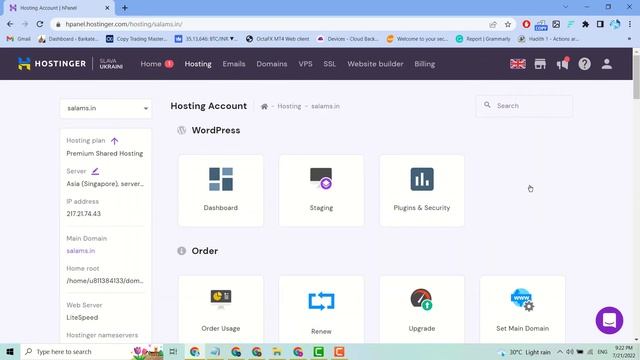Image resolution: width=640 pixels, height=360 pixels.
Task: Click the hosting plan upgrade arrow
Action: pos(114,141)
